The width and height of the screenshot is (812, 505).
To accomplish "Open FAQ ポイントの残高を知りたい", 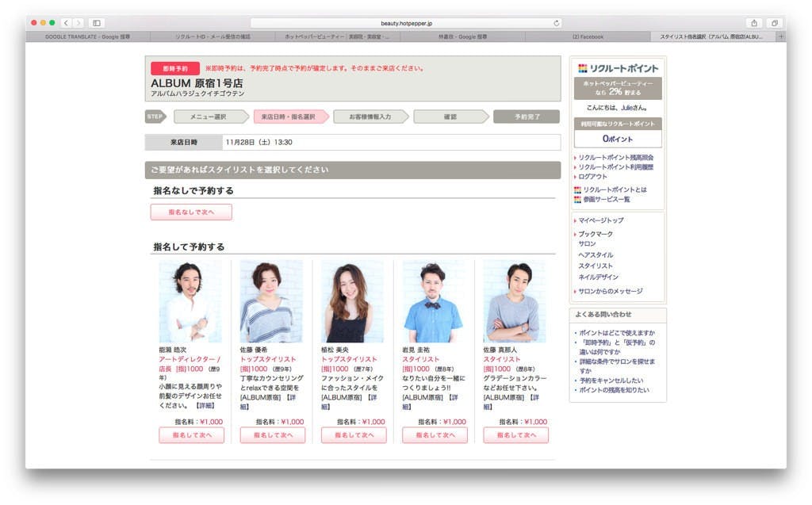I will pos(614,390).
